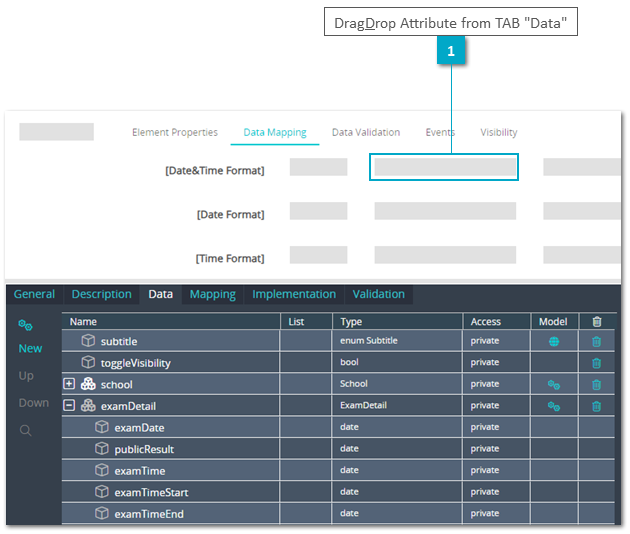
Task: Open the Element Properties tab
Action: pyautogui.click(x=175, y=132)
